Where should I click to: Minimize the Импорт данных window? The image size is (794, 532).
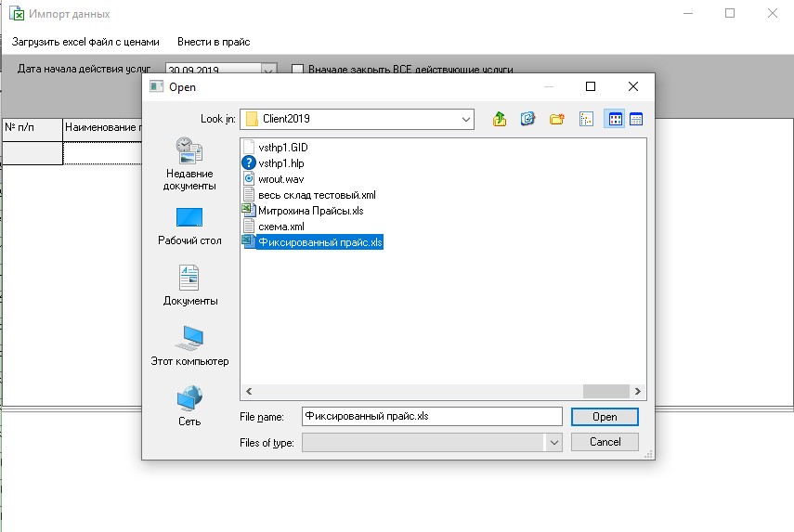688,14
